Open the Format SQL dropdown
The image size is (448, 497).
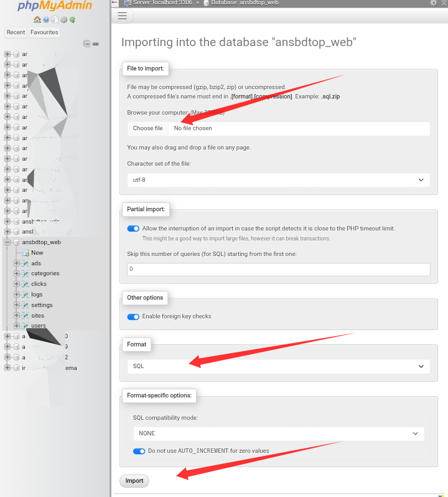coord(278,366)
